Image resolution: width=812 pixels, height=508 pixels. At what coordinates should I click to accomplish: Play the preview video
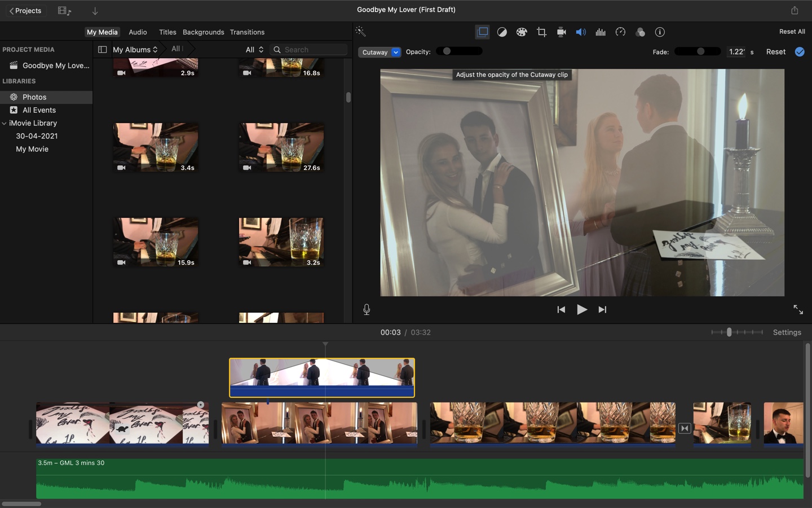coord(582,309)
